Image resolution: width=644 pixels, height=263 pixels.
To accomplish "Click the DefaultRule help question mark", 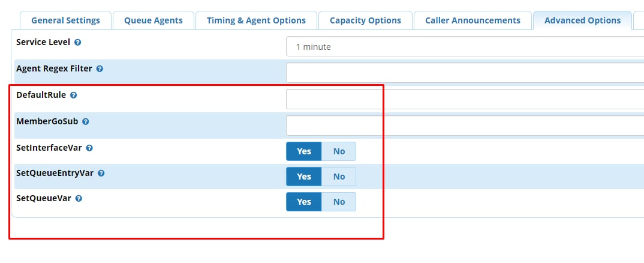I will 73,95.
